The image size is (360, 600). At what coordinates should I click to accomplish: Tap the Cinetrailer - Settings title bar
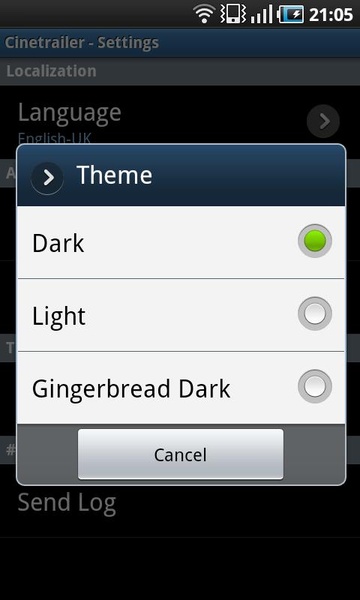click(x=180, y=42)
